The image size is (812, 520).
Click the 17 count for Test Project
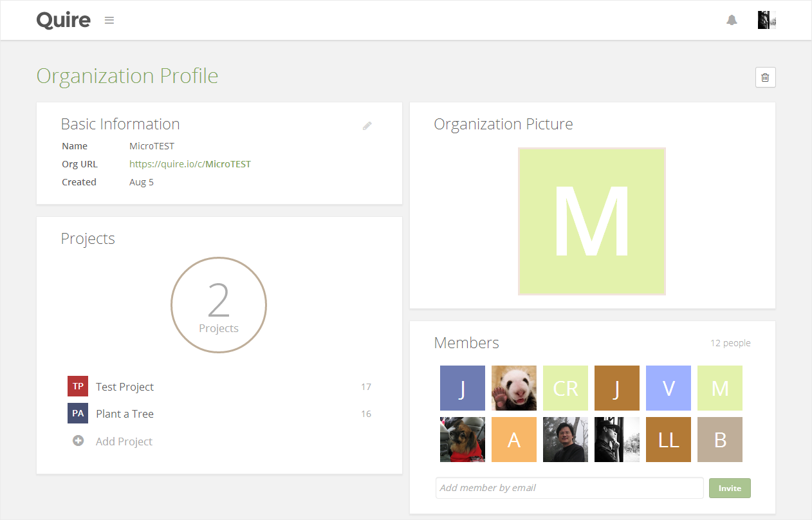[x=366, y=387]
